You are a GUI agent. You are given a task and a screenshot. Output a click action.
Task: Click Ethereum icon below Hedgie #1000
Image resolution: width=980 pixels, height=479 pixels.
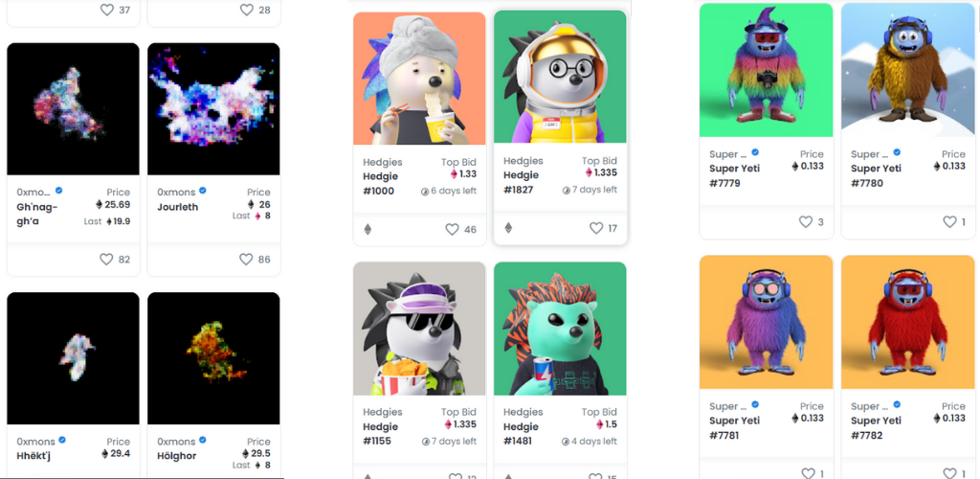click(367, 230)
